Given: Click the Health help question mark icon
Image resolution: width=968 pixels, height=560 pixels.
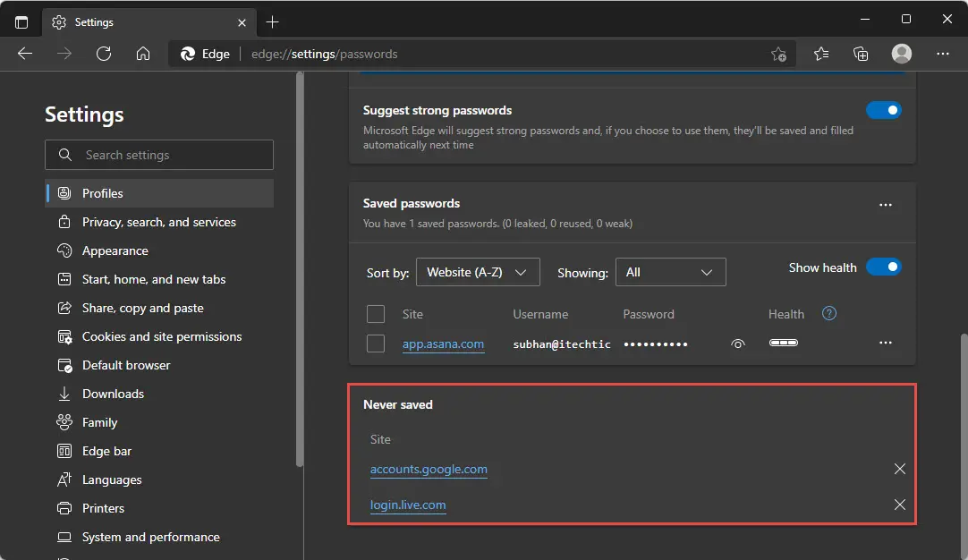Looking at the screenshot, I should [829, 314].
